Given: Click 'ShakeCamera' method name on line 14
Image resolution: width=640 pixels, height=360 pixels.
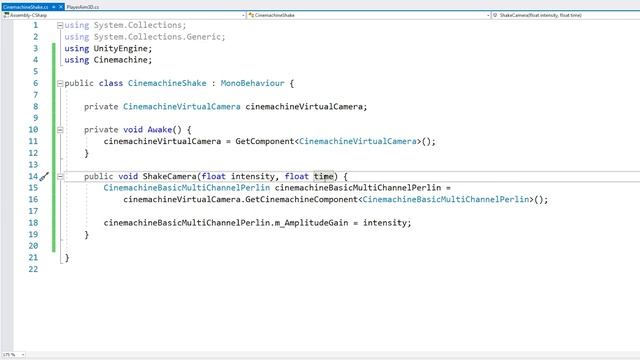Looking at the screenshot, I should (x=169, y=176).
